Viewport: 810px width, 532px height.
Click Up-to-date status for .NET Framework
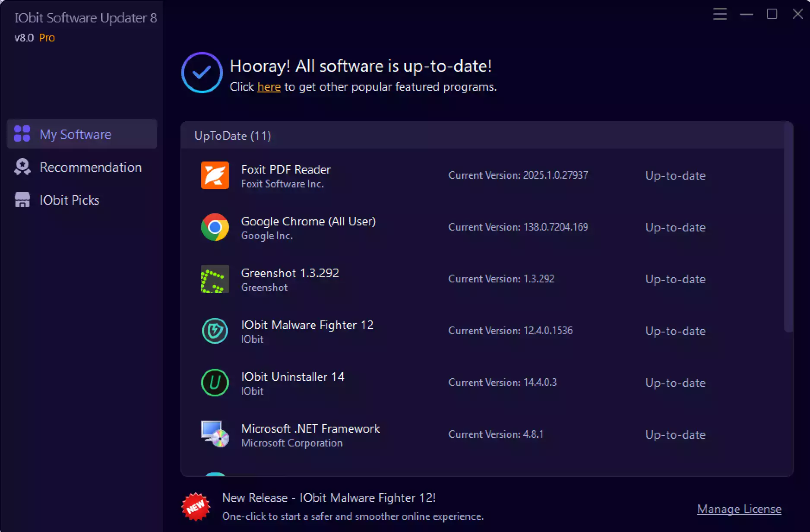coord(675,435)
